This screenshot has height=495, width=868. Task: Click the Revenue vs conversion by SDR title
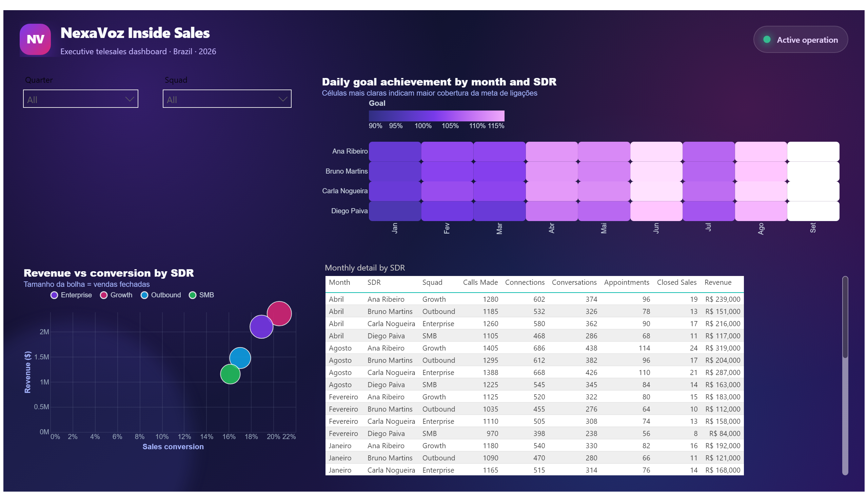point(108,273)
